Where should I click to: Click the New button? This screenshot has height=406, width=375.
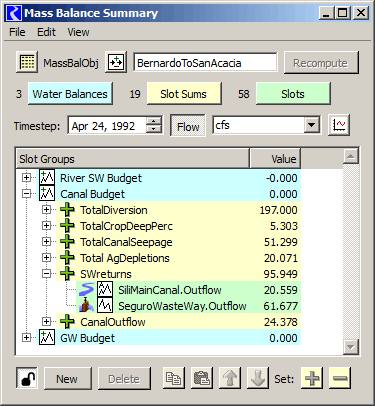68,379
